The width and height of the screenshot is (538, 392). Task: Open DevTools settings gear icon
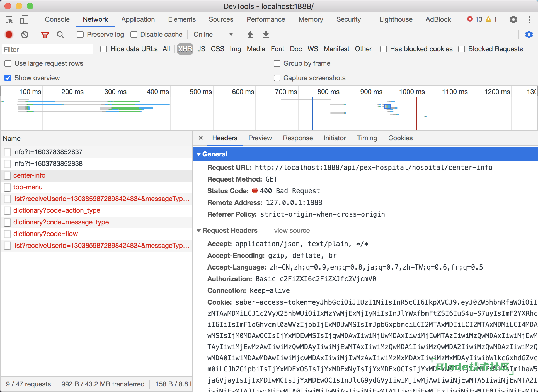[x=513, y=19]
